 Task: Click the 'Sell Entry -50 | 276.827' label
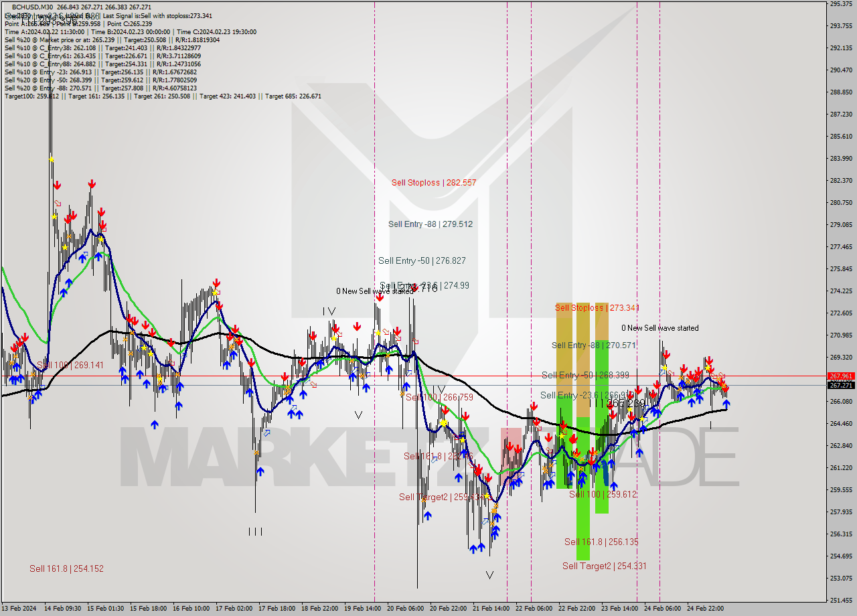coord(422,260)
